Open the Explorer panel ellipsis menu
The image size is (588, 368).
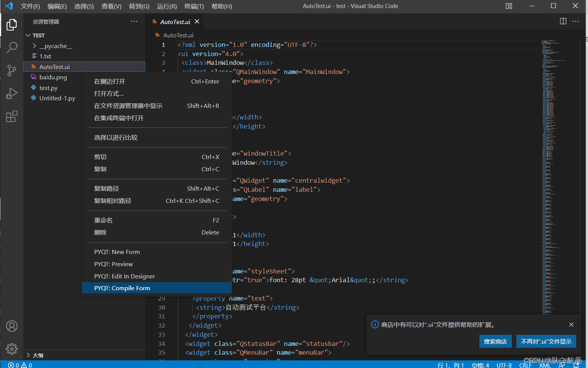(x=134, y=21)
